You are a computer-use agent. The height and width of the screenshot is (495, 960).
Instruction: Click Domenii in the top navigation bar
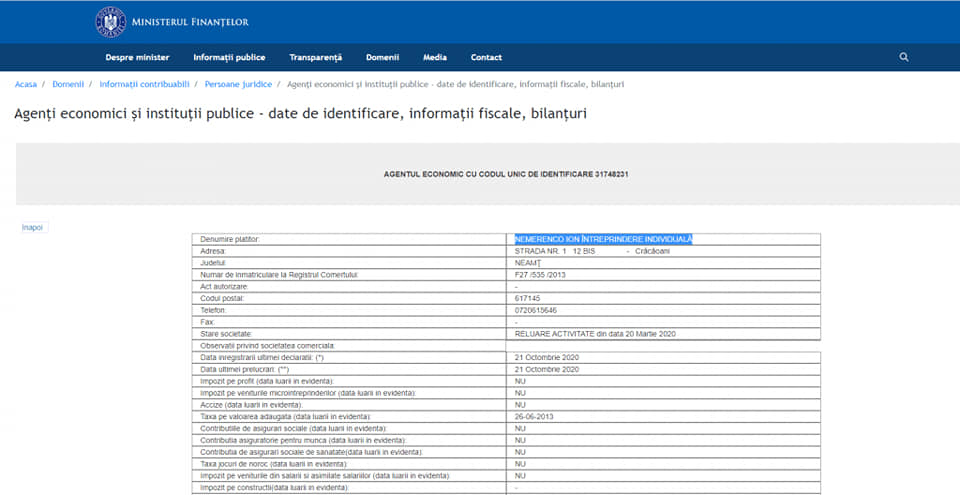pyautogui.click(x=382, y=57)
